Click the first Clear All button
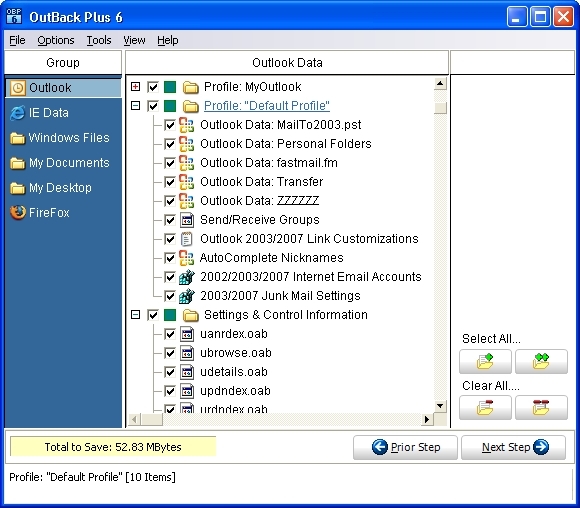This screenshot has height=508, width=580. point(485,408)
